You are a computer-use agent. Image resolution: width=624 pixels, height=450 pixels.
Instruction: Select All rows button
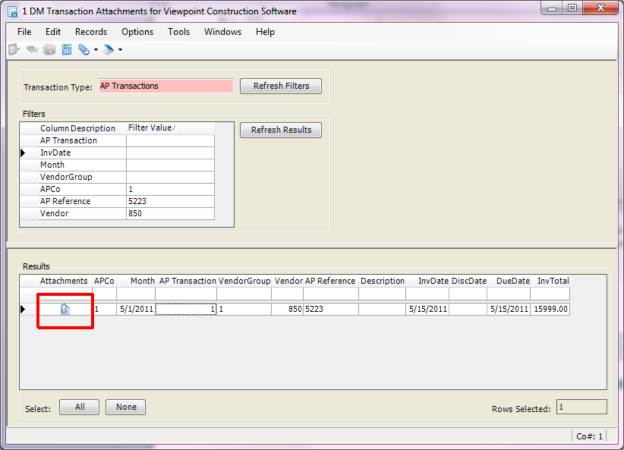(x=80, y=407)
